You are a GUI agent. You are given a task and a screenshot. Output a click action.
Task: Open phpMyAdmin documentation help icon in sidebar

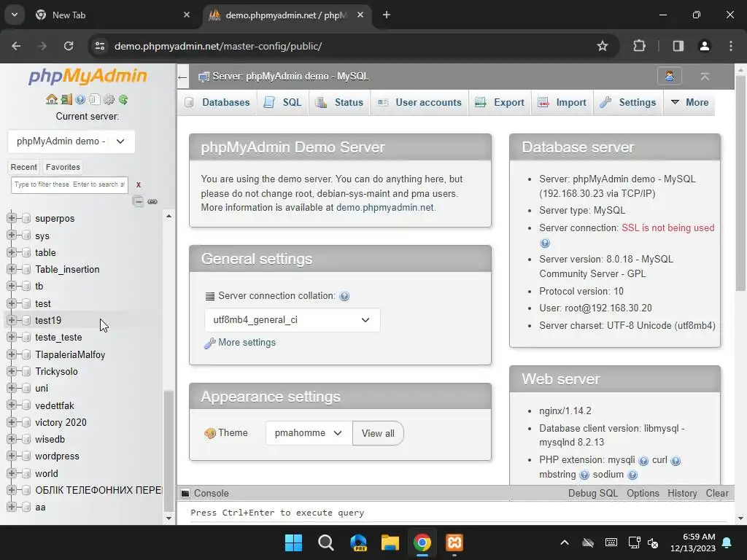pos(80,99)
